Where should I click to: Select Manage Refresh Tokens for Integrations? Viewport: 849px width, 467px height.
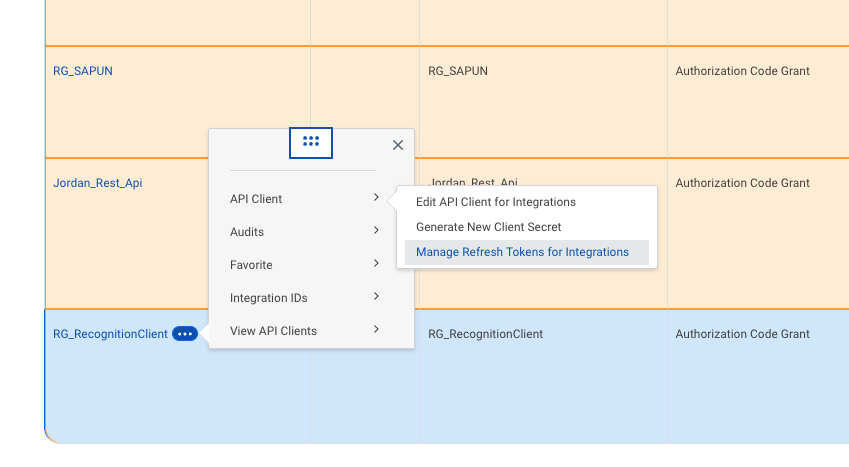pyautogui.click(x=527, y=252)
